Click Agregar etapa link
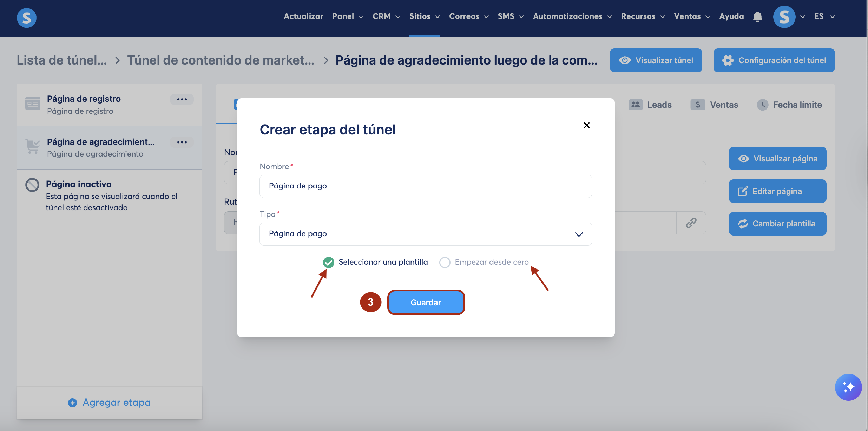Screen dimensions: 868x431 click(x=110, y=402)
